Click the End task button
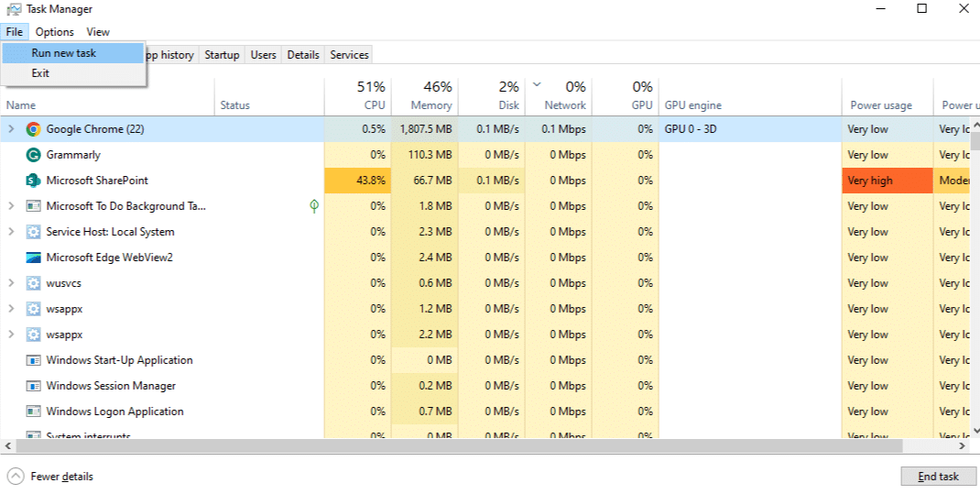980x494 pixels. (938, 477)
